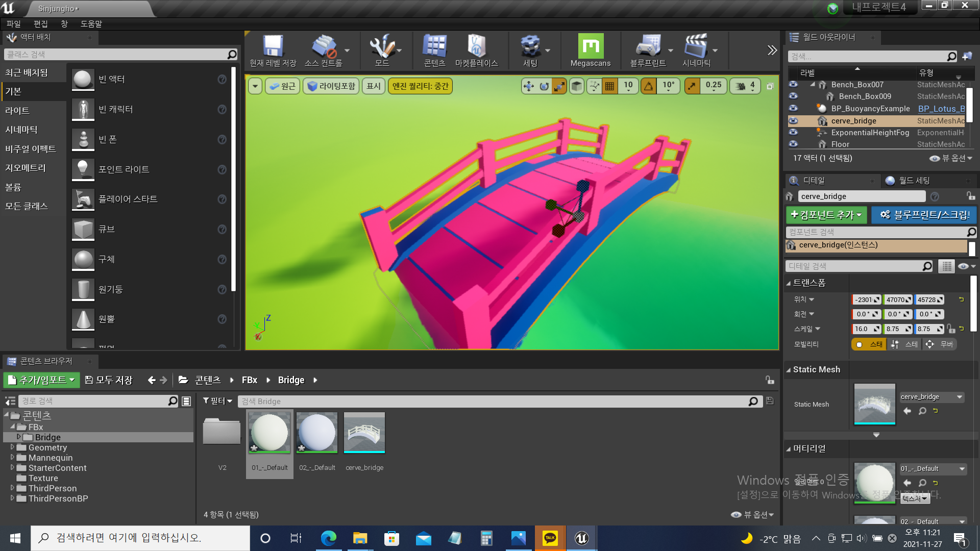This screenshot has width=980, height=551.
Task: Select the translate gizmo tool in viewport
Action: click(x=529, y=86)
